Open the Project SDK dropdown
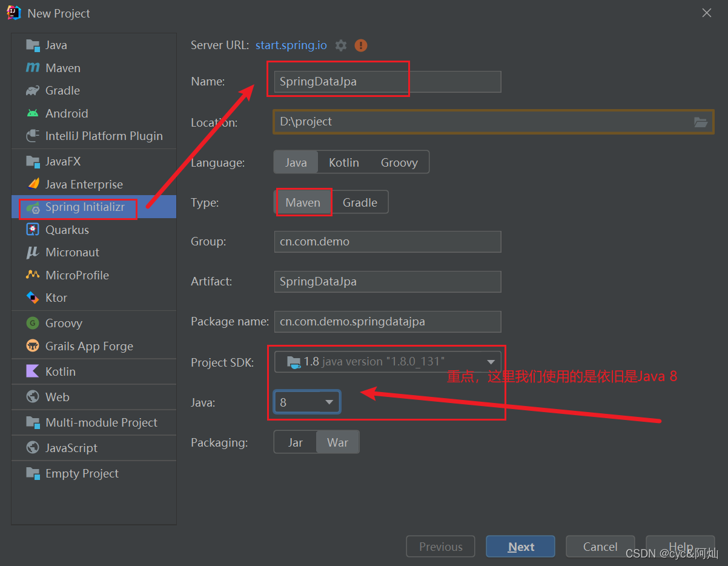Viewport: 728px width, 566px height. 388,362
